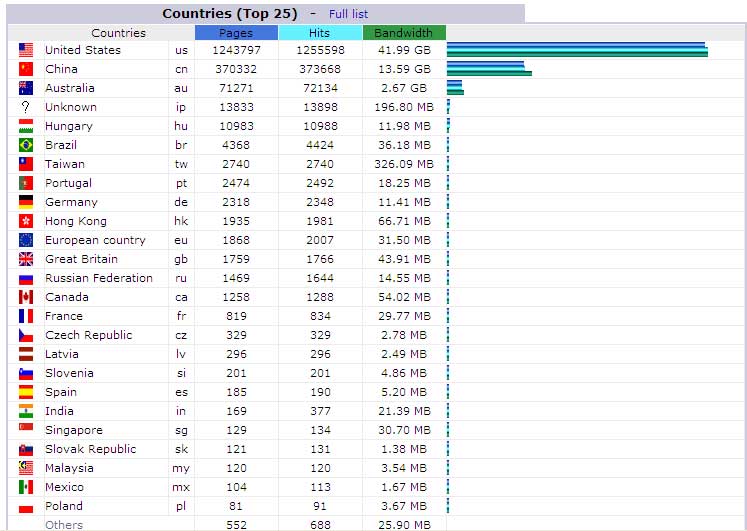The height and width of the screenshot is (531, 747).
Task: Click the European country flag icon
Action: coord(26,240)
